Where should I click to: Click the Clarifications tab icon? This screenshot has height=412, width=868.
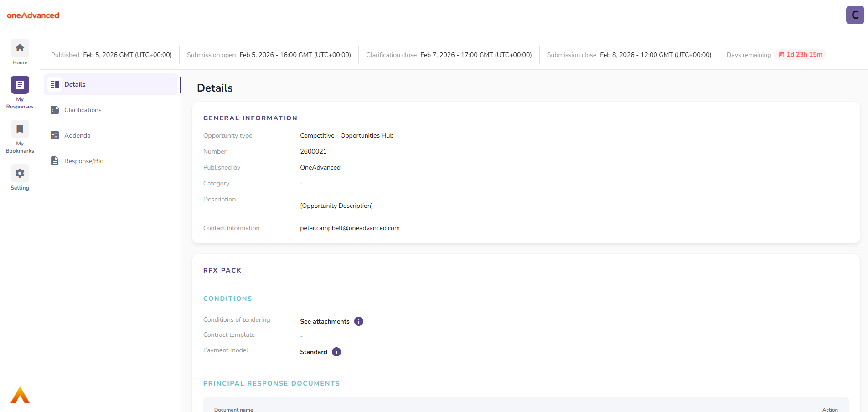point(55,110)
